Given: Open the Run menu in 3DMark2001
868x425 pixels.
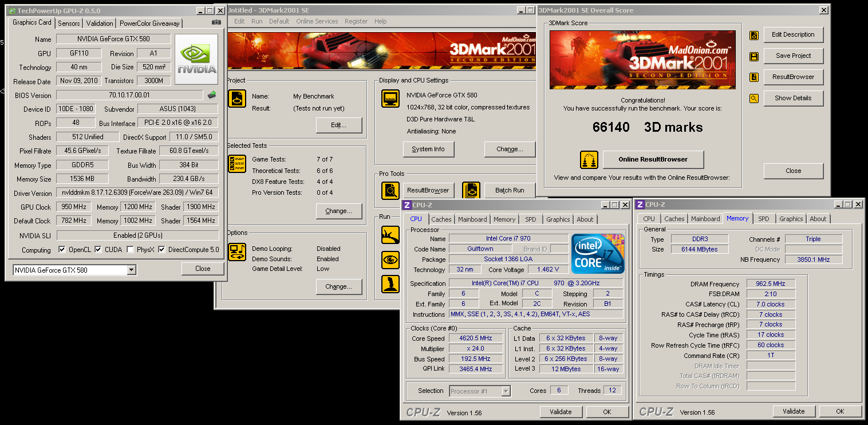Looking at the screenshot, I should point(257,21).
